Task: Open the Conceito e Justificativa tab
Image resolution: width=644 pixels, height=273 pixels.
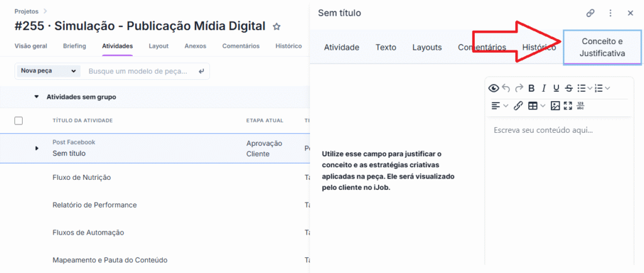Action: click(x=602, y=47)
